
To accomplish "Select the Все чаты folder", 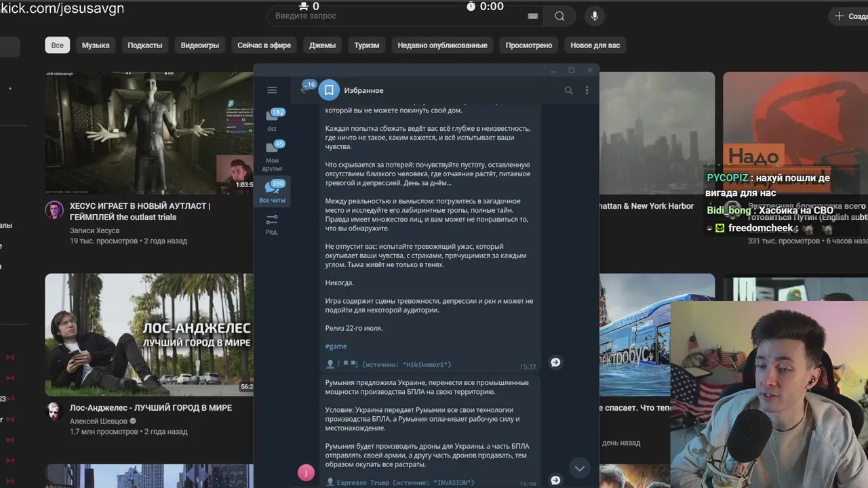I will 272,192.
